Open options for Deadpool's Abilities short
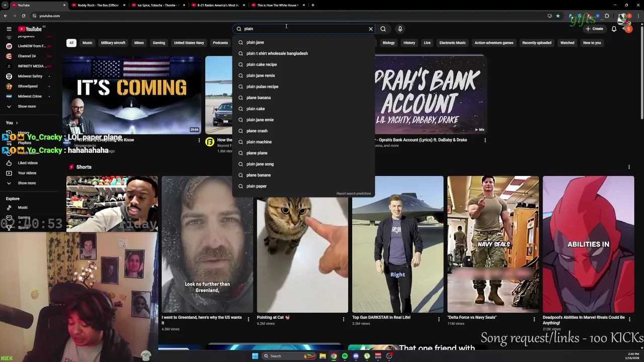644x362 pixels. point(629,319)
